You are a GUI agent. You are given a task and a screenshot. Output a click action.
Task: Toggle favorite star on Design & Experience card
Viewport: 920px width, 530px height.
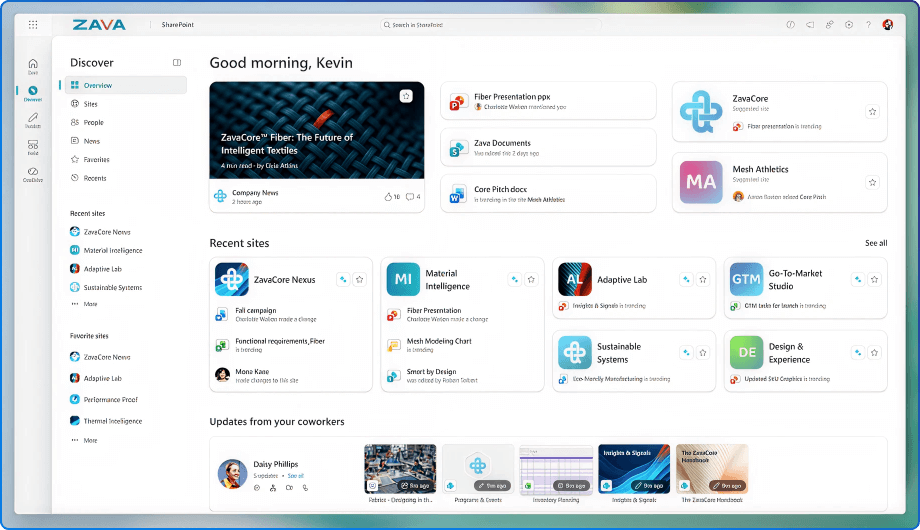pos(874,352)
